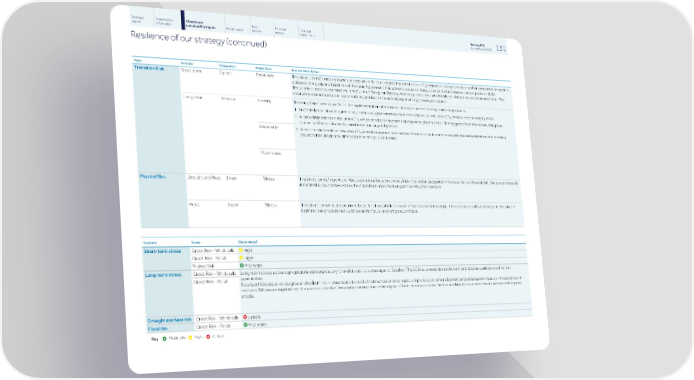Click the Resilience of our strategy heading
The height and width of the screenshot is (380, 694).
coord(198,39)
